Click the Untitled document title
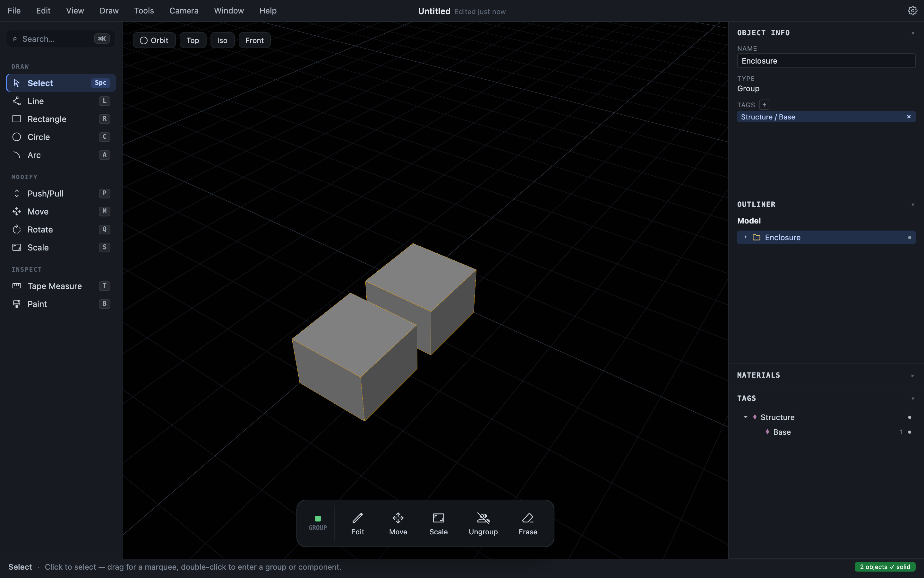Viewport: 924px width, 578px height. [x=434, y=11]
